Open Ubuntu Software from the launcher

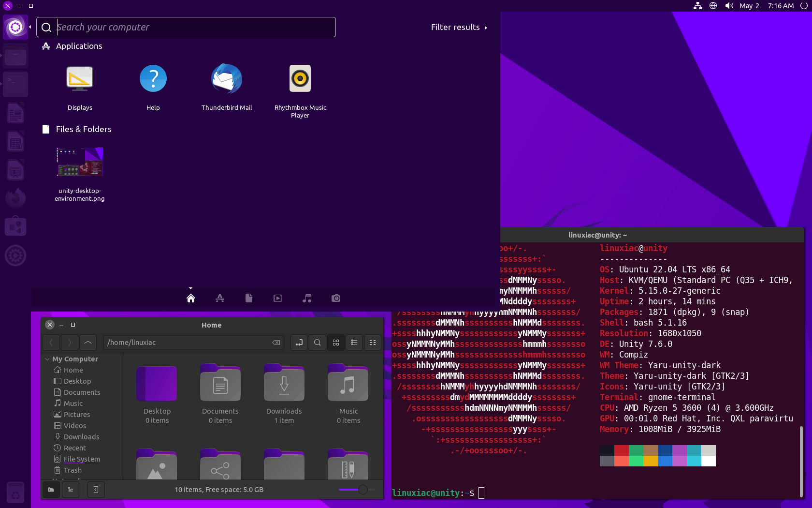(x=15, y=227)
